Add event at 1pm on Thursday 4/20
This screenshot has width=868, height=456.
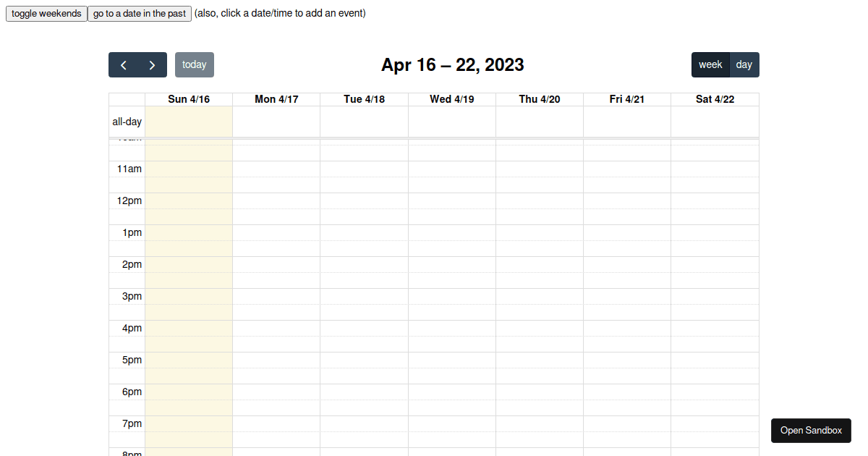click(x=540, y=233)
